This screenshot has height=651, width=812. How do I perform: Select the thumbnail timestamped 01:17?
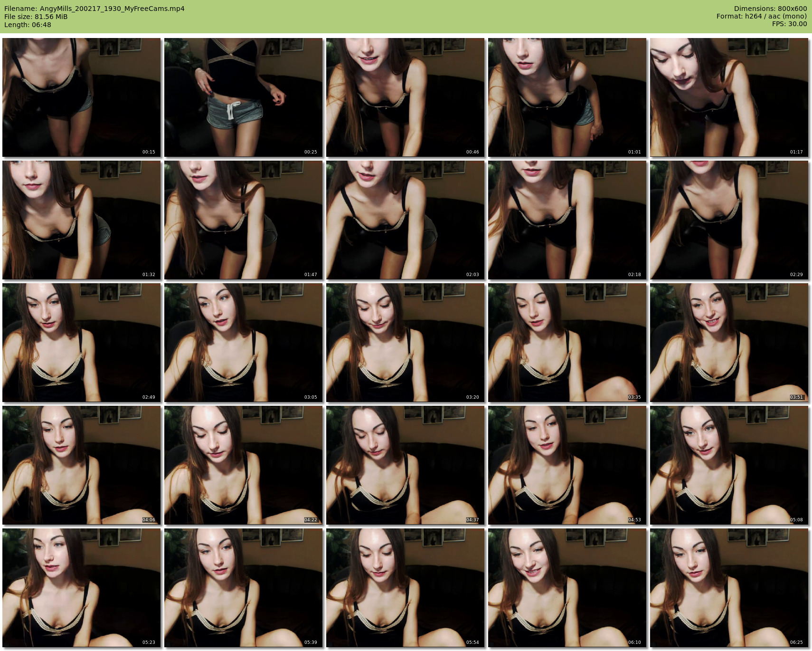(x=729, y=97)
